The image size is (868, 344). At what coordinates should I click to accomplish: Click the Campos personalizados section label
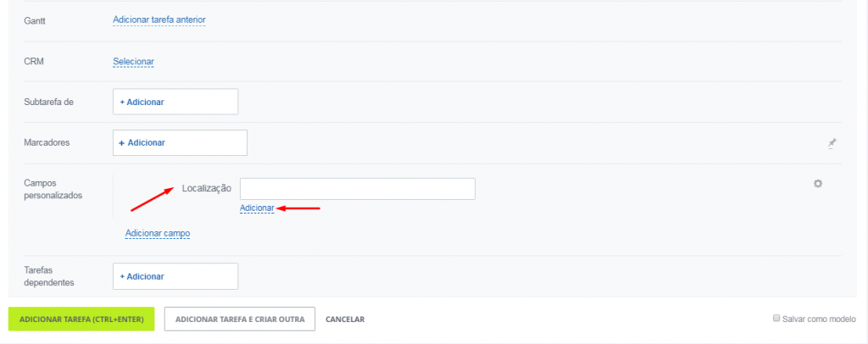pos(53,189)
